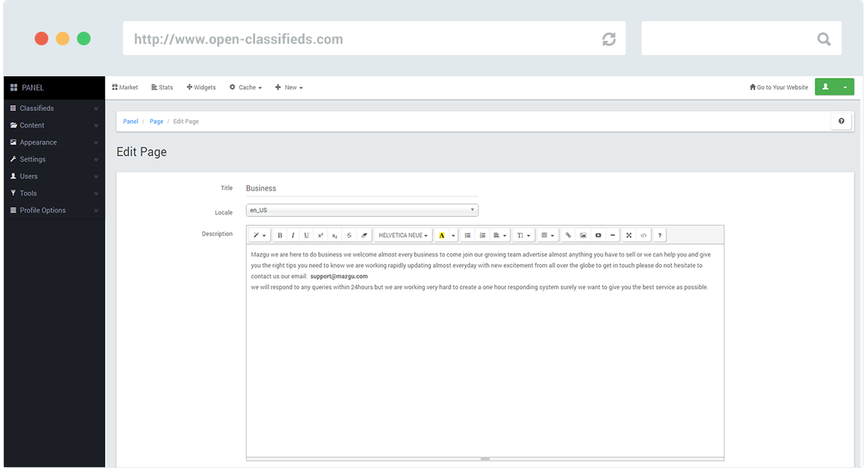Insert a video via video icon
This screenshot has width=868, height=468.
pyautogui.click(x=598, y=236)
